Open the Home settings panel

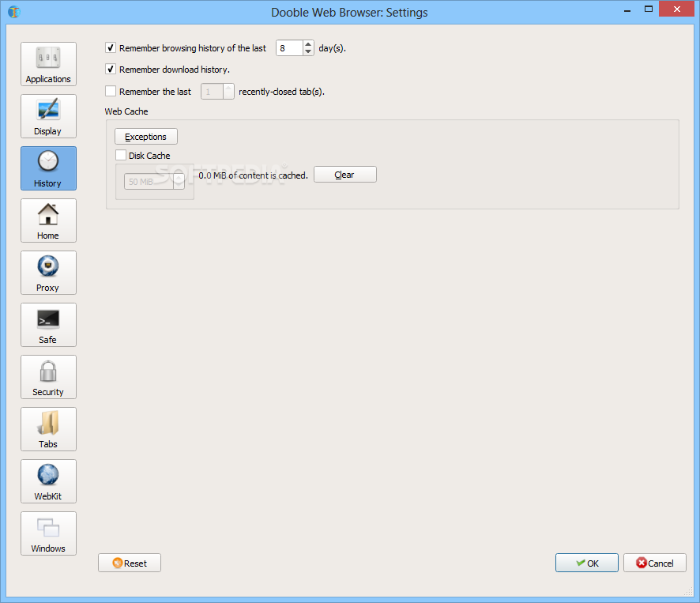coord(48,220)
